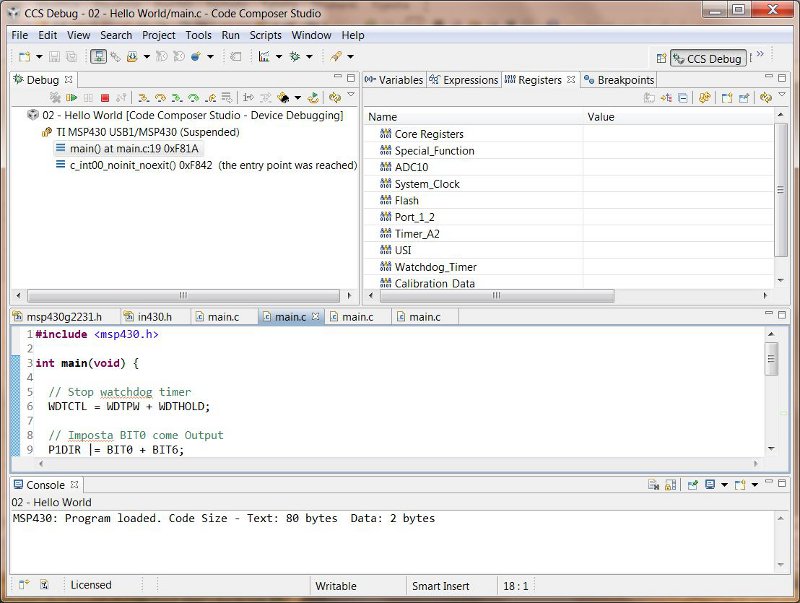
Task: Switch to the Expressions tab
Action: pyautogui.click(x=464, y=80)
